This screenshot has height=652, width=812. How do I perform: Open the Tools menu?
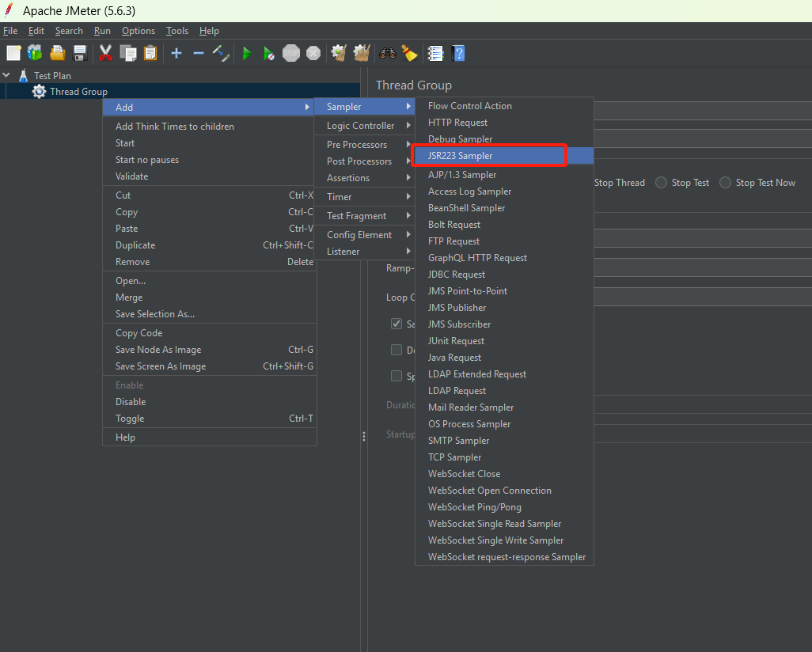pos(177,31)
